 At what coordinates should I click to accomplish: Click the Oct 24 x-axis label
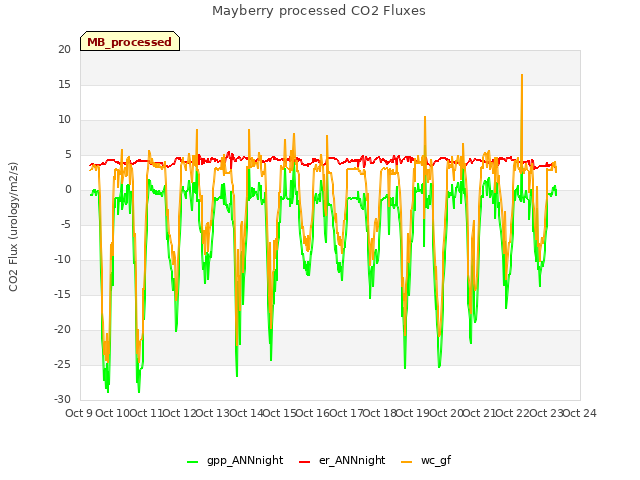click(x=580, y=413)
